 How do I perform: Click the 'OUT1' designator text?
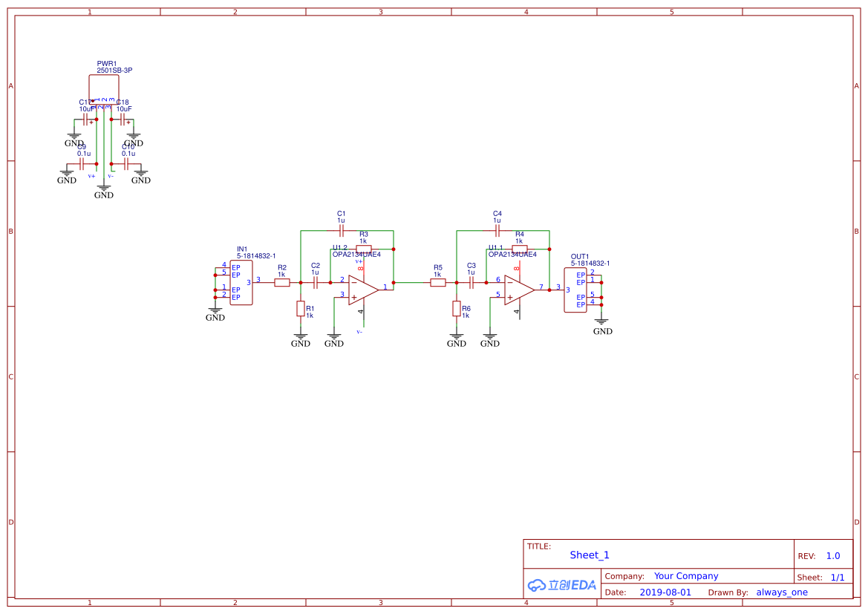click(x=580, y=256)
